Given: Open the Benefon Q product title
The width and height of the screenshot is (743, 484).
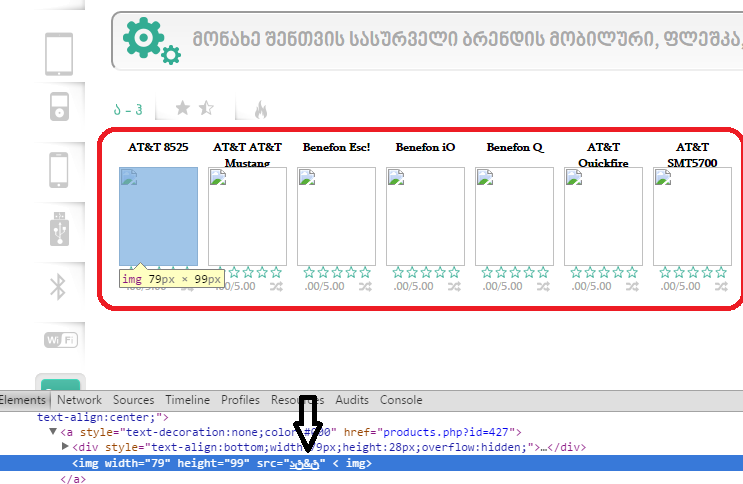Looking at the screenshot, I should 515,147.
